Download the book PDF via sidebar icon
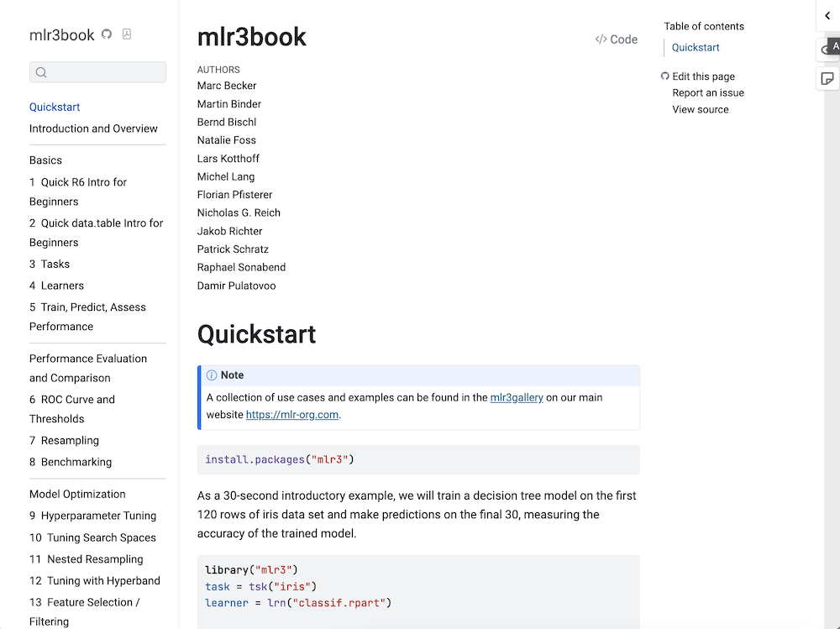This screenshot has width=840, height=629. coord(127,34)
